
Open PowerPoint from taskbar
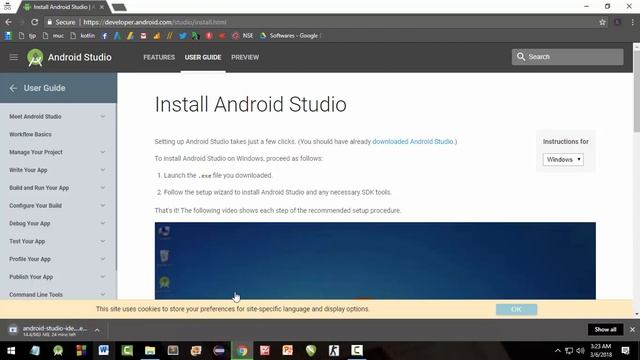click(x=288, y=351)
